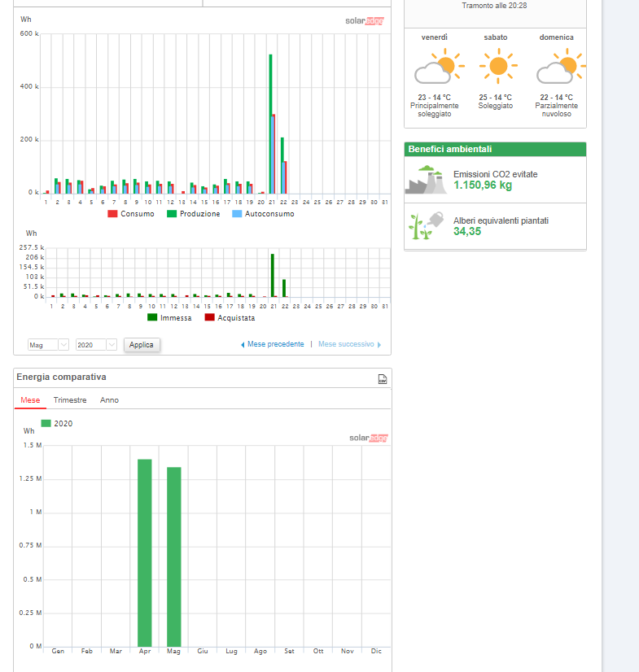Click the planted trees watering icon
This screenshot has height=672, width=639.
pyautogui.click(x=427, y=225)
